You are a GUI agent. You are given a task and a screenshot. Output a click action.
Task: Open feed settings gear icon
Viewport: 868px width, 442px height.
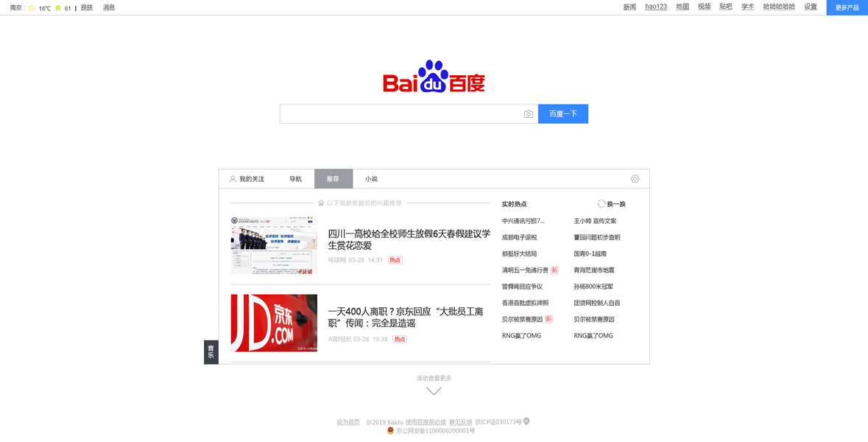click(x=635, y=179)
